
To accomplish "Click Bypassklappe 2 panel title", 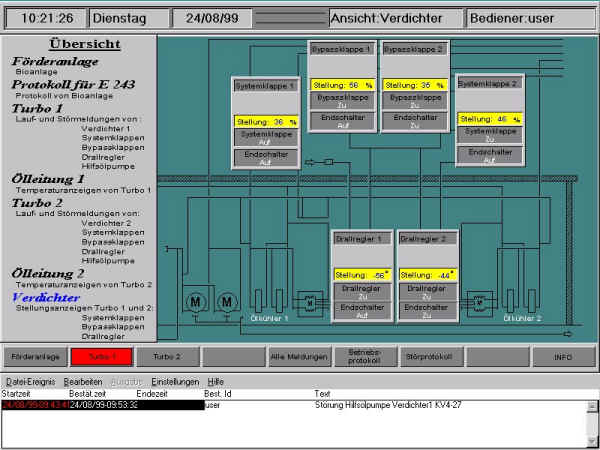I will 414,49.
